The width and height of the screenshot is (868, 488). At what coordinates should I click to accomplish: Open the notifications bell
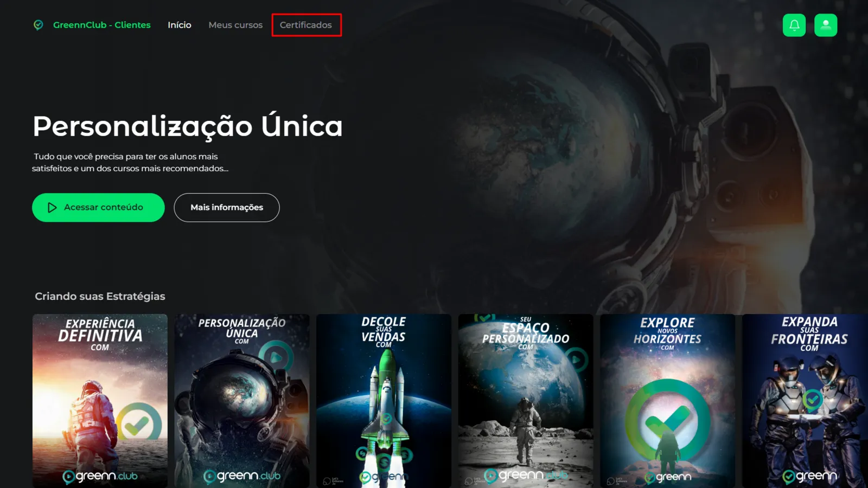tap(794, 25)
